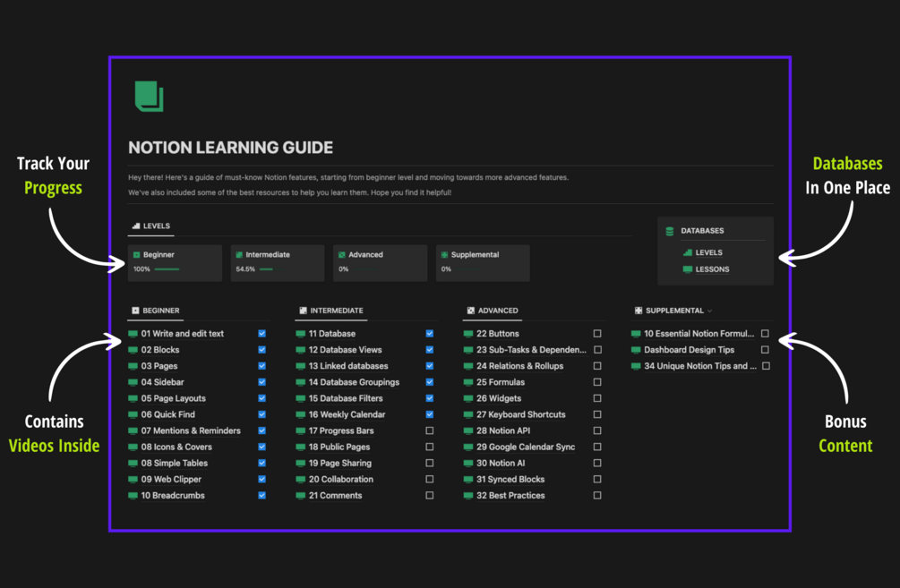The image size is (900, 588).
Task: Check the 30 Notion AI checkbox
Action: click(x=597, y=463)
